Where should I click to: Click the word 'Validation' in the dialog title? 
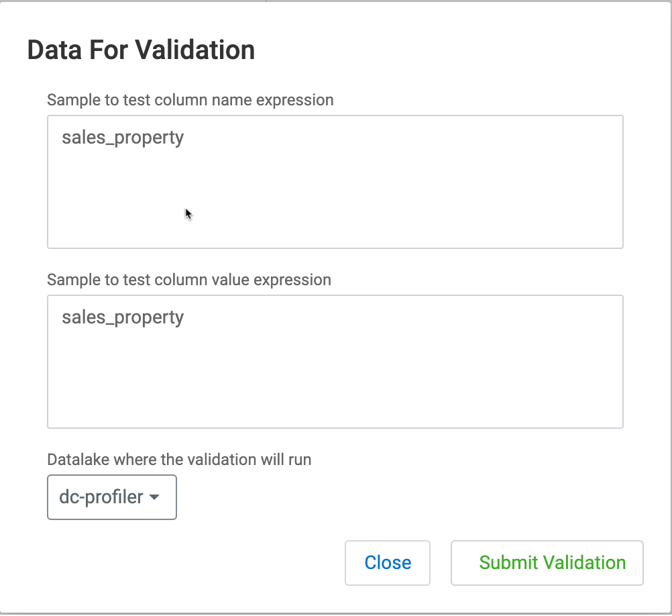click(194, 50)
